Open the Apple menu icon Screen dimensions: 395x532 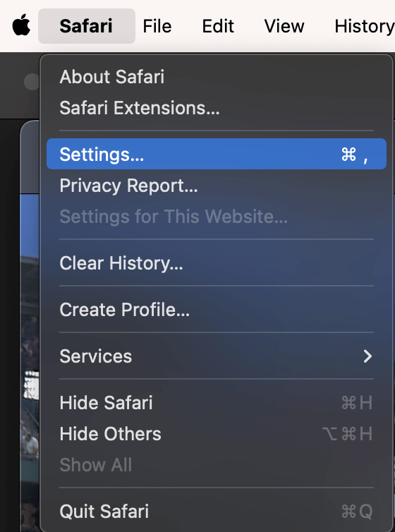point(21,25)
